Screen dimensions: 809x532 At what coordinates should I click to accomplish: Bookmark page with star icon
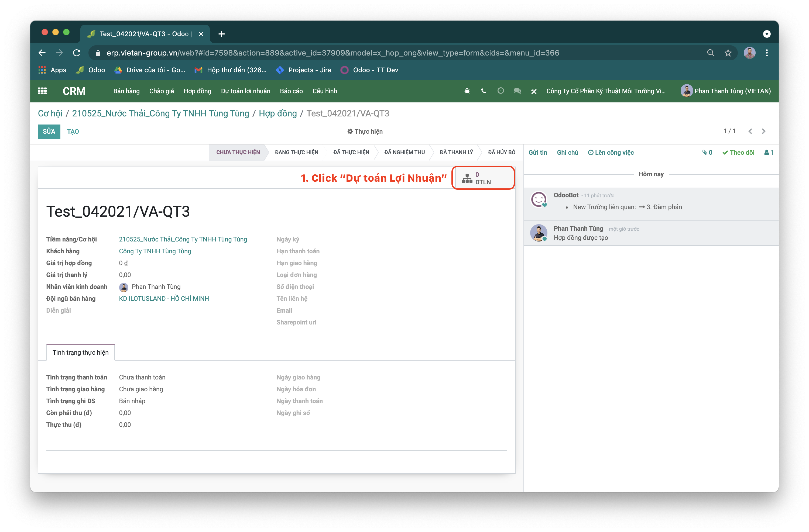pyautogui.click(x=728, y=53)
